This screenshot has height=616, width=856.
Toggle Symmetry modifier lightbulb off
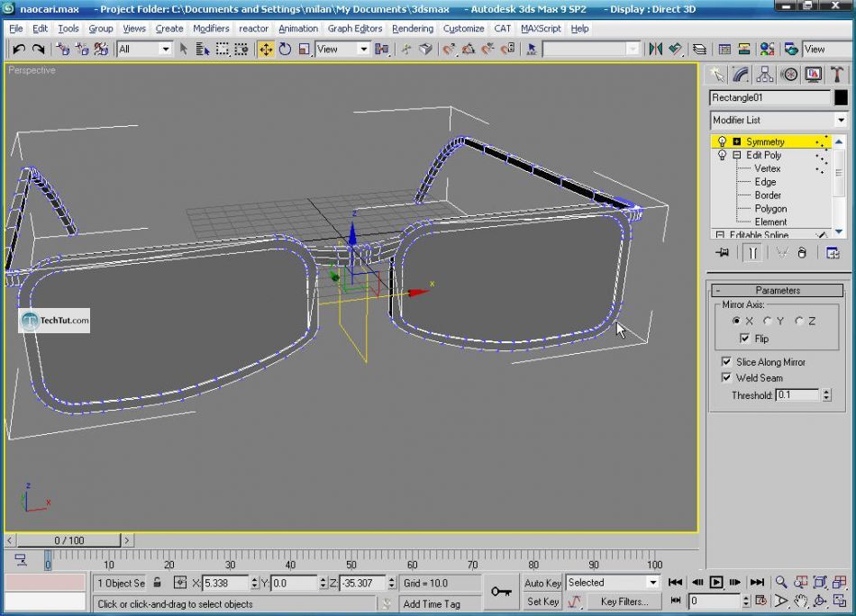tap(723, 142)
